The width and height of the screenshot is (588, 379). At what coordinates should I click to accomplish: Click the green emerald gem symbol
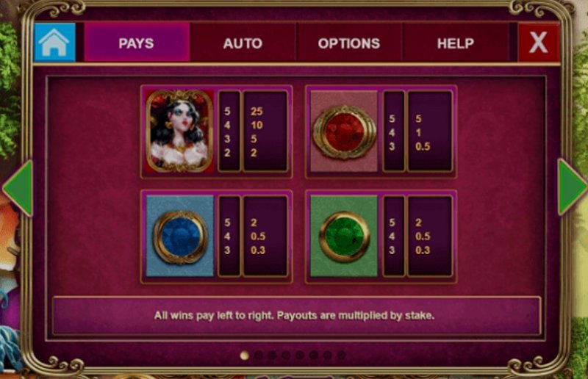tap(344, 237)
